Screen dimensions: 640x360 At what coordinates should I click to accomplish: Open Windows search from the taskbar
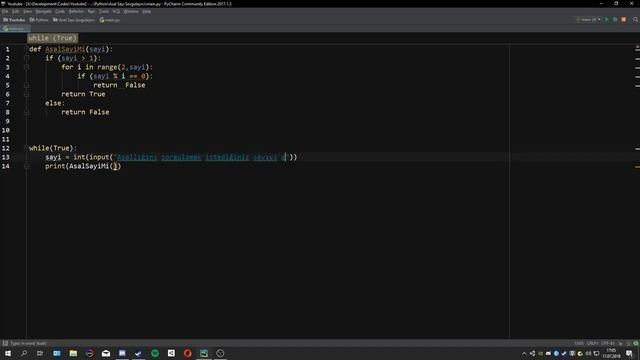pyautogui.click(x=24, y=353)
